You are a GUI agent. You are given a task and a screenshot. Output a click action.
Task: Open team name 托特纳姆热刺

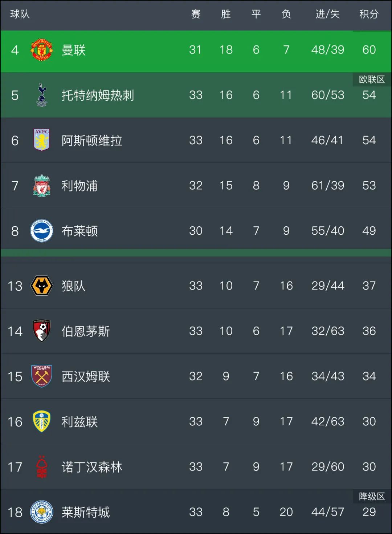tap(98, 95)
